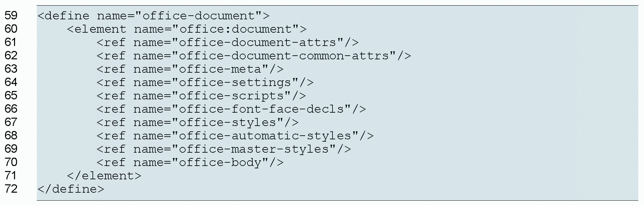Click the "office-font-face-decls" reference

(231, 109)
